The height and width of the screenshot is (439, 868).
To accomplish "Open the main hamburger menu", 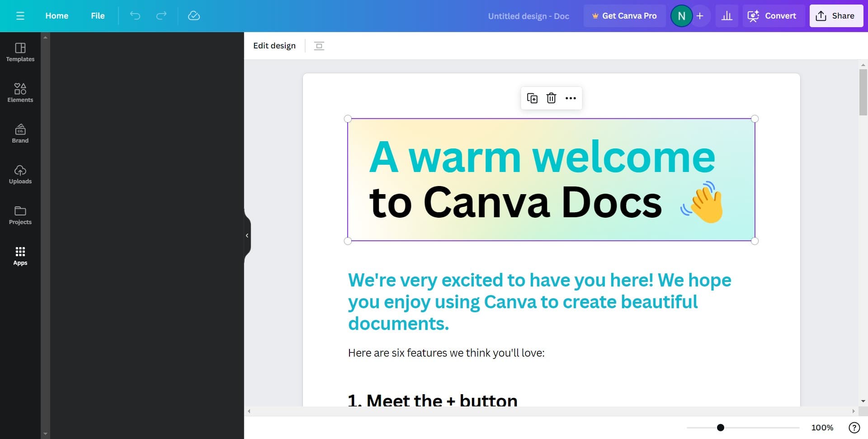I will click(20, 16).
